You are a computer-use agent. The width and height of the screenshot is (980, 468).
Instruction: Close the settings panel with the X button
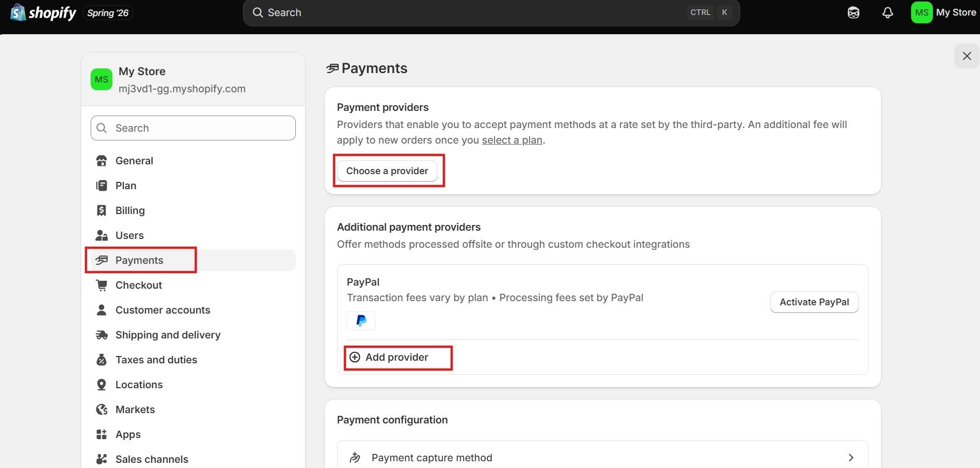[x=967, y=56]
